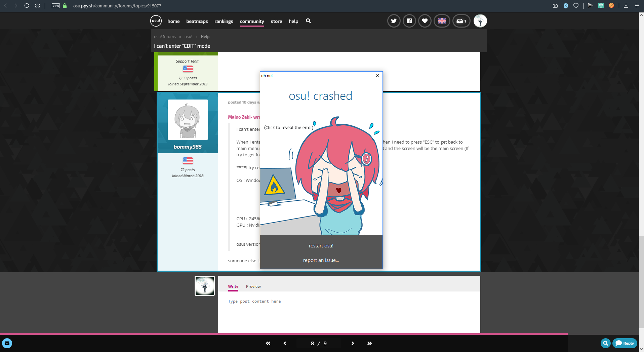644x352 pixels.
Task: Click the pink topic progress bar
Action: pos(284,334)
